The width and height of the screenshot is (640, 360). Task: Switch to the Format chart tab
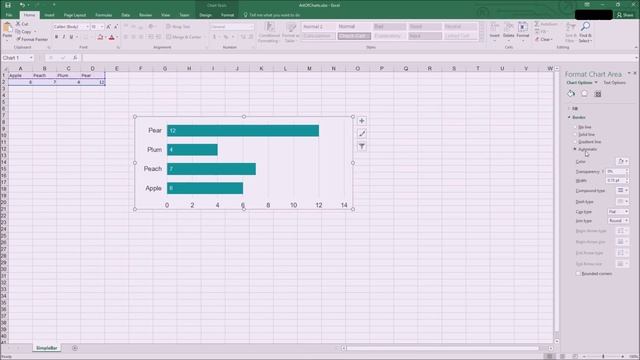[x=227, y=15]
